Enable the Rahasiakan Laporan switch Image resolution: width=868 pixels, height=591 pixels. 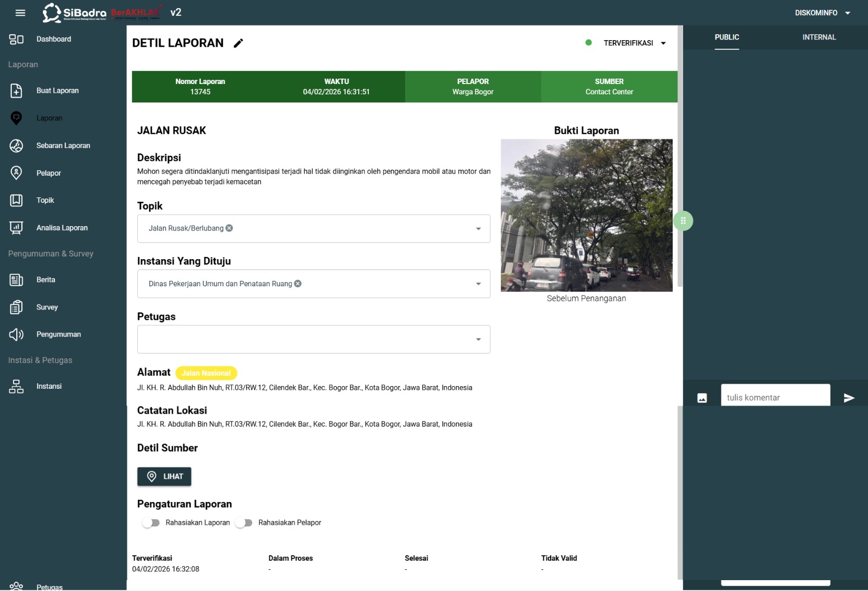pyautogui.click(x=151, y=523)
